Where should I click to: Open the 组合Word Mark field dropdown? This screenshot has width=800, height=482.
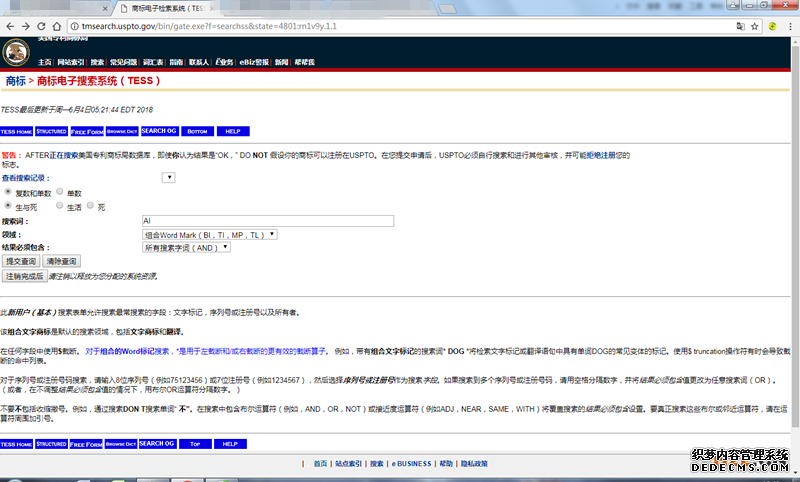pyautogui.click(x=210, y=235)
